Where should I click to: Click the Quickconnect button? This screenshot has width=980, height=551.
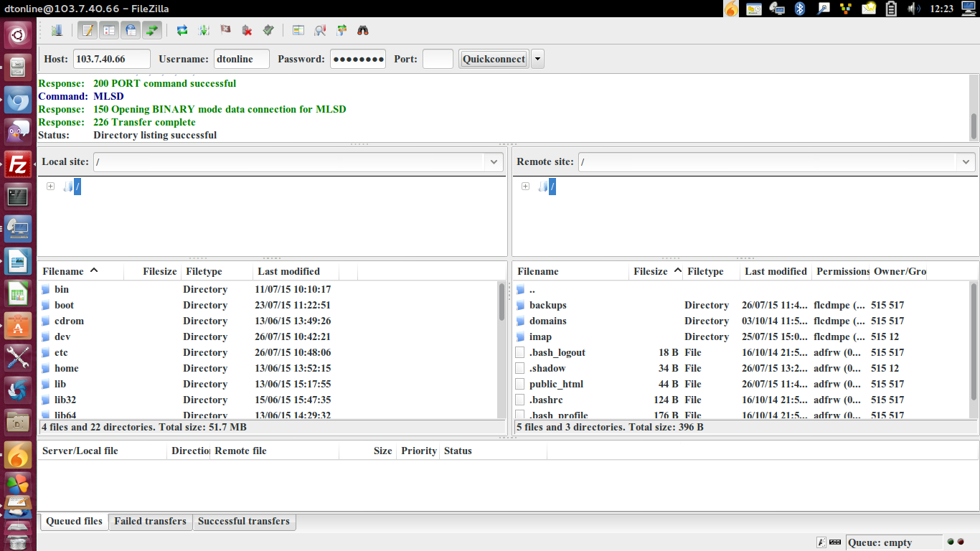point(494,59)
